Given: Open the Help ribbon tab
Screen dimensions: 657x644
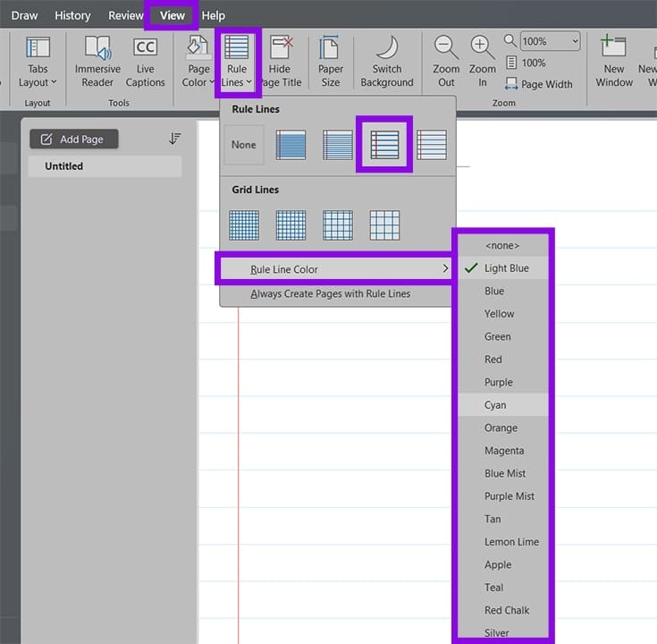Looking at the screenshot, I should (x=214, y=15).
